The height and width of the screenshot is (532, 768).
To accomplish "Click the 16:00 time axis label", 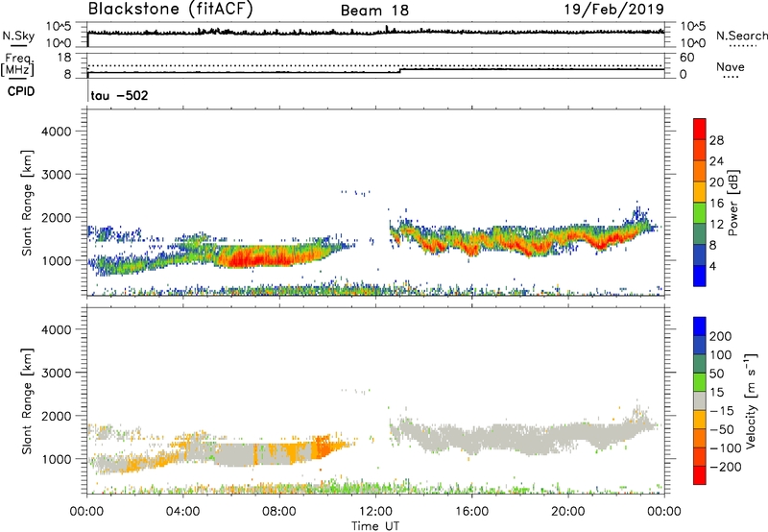I will click(471, 512).
